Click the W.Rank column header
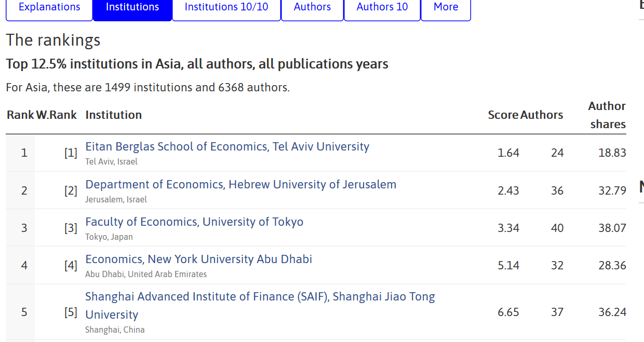644x342 pixels. pos(56,115)
